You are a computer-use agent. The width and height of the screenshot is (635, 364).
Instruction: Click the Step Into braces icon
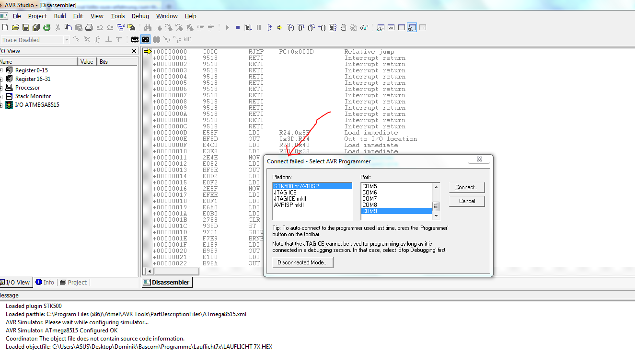(290, 27)
